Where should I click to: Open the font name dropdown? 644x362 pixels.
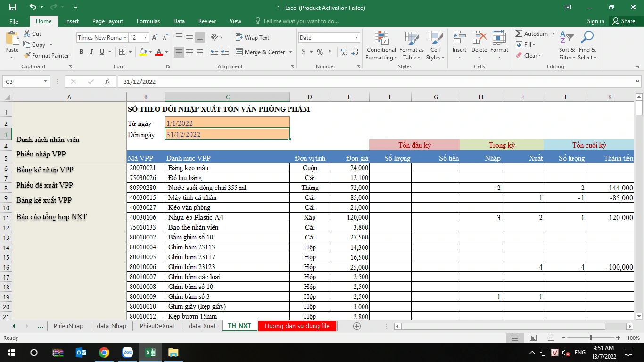point(125,38)
